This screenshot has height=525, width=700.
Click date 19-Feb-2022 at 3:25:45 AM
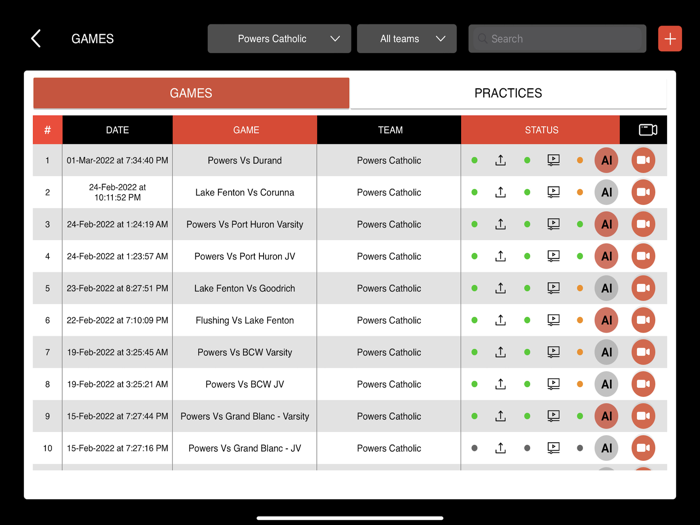pos(117,352)
